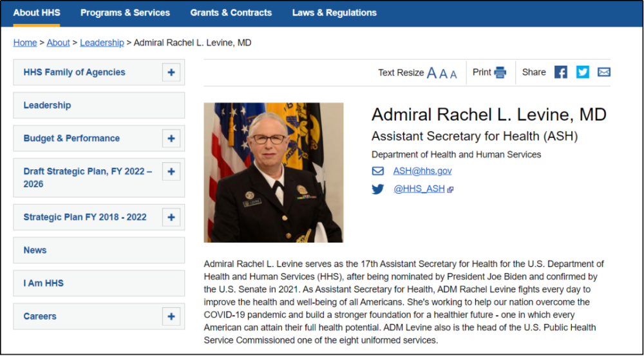Expand HHS Family of Agencies plus button
Screen dimensions: 644x356
171,73
